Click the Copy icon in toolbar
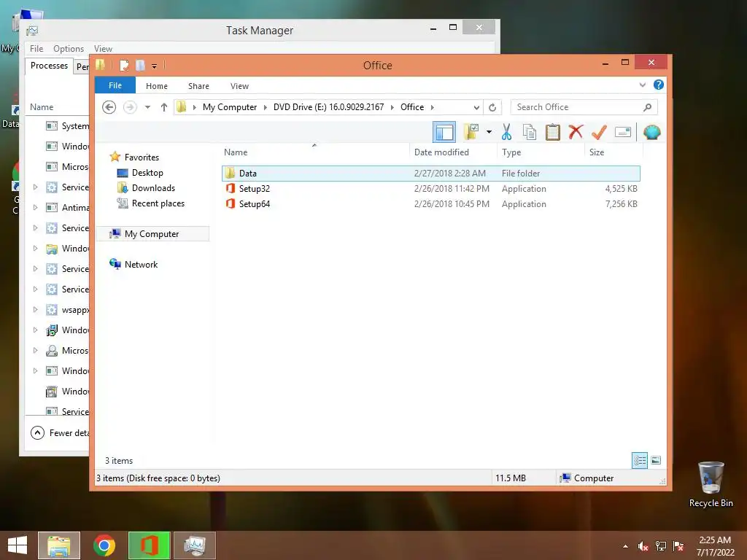 pyautogui.click(x=530, y=132)
